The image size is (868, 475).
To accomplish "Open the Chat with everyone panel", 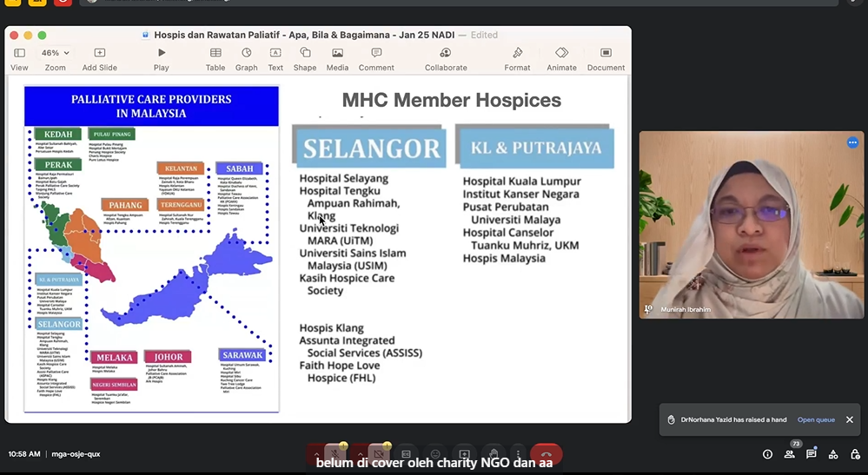I will [811, 454].
